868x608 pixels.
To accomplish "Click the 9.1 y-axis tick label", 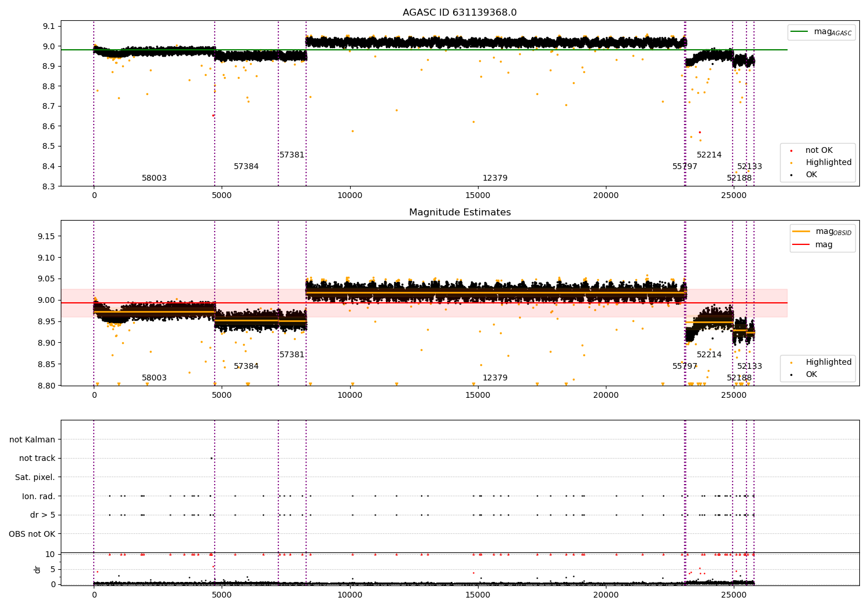I will 49,26.
